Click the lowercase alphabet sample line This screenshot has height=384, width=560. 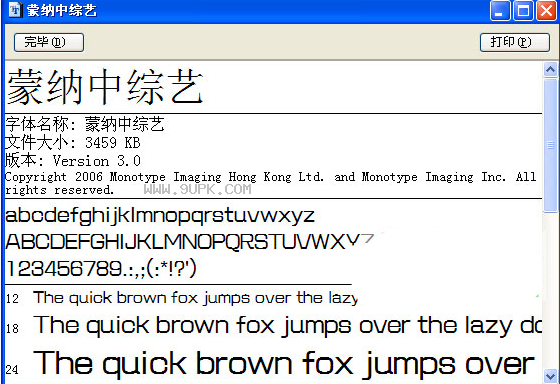[x=160, y=216]
